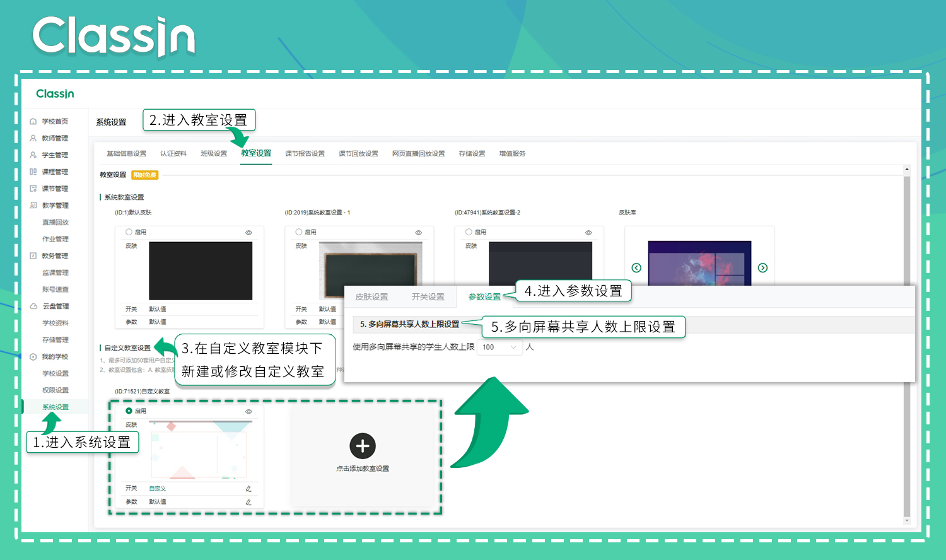Show previous skin in 皮肤库 carousel
The height and width of the screenshot is (560, 946).
pyautogui.click(x=636, y=268)
